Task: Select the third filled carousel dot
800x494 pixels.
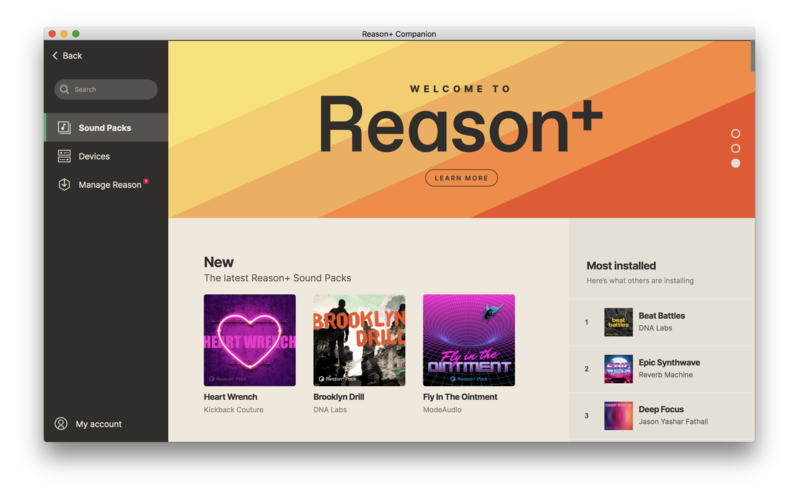Action: pyautogui.click(x=735, y=163)
